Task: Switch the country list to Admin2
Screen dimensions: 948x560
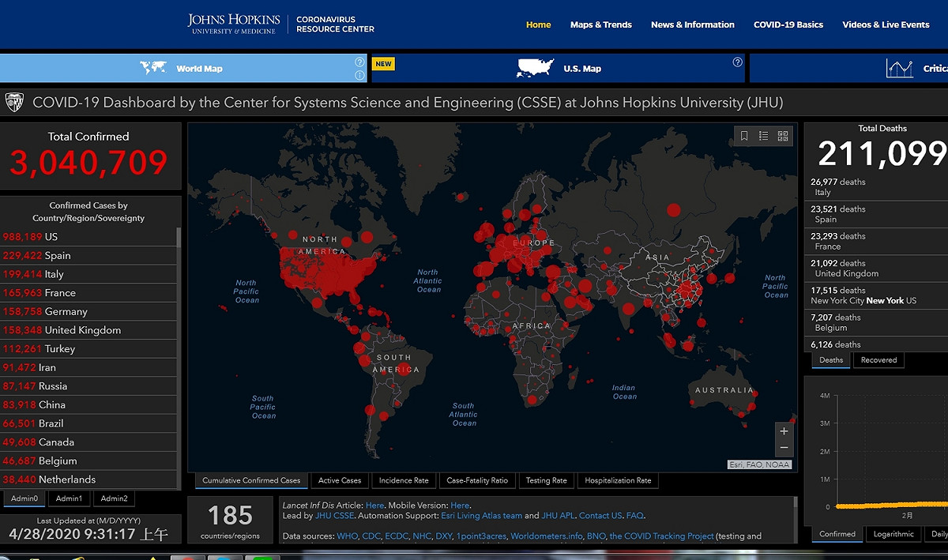Action: [x=114, y=498]
